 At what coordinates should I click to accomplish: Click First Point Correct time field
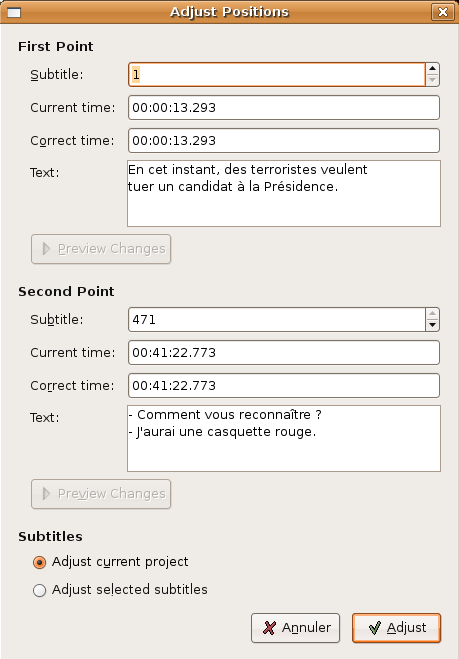tap(284, 140)
